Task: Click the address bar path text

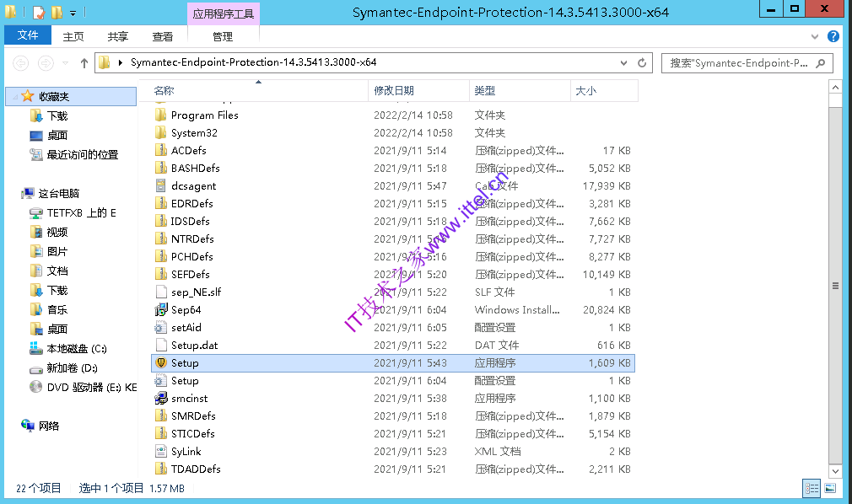Action: [254, 62]
